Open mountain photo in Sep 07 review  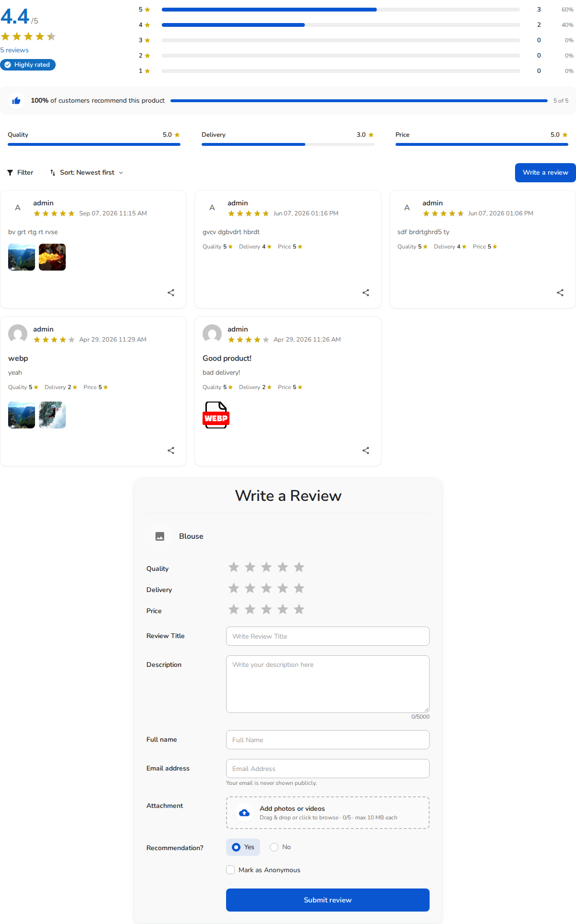(x=22, y=257)
